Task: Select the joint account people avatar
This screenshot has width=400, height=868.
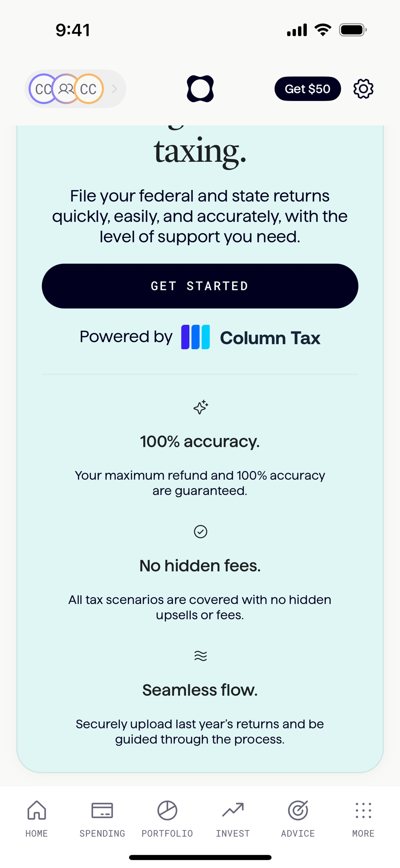Action: coord(66,89)
